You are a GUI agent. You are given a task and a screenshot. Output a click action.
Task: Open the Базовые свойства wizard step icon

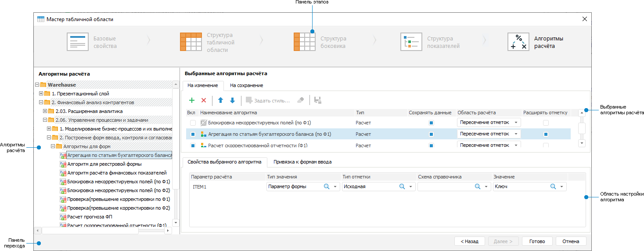point(78,42)
